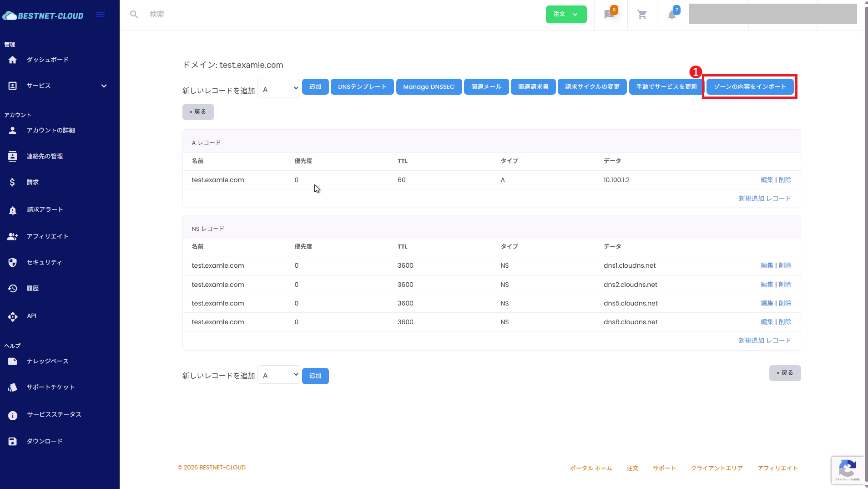Open the messages icon with badge 0
Screen dimensions: 868x489
609,15
